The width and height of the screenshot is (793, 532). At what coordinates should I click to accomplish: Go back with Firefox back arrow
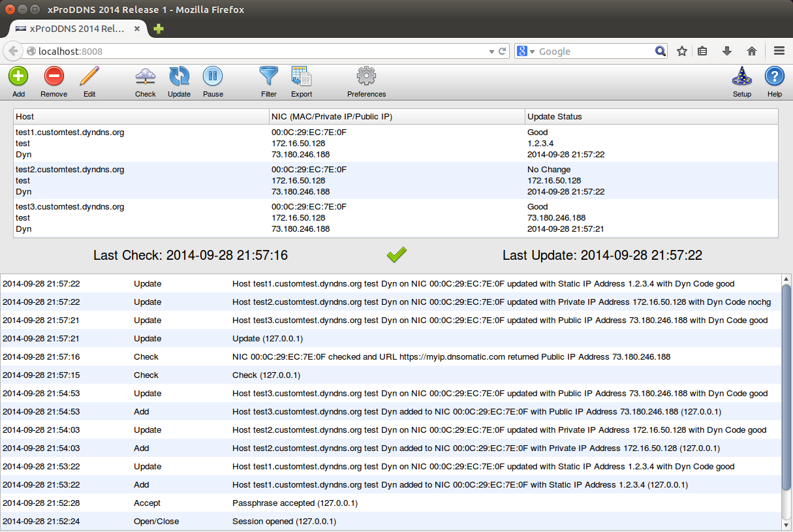tap(13, 51)
